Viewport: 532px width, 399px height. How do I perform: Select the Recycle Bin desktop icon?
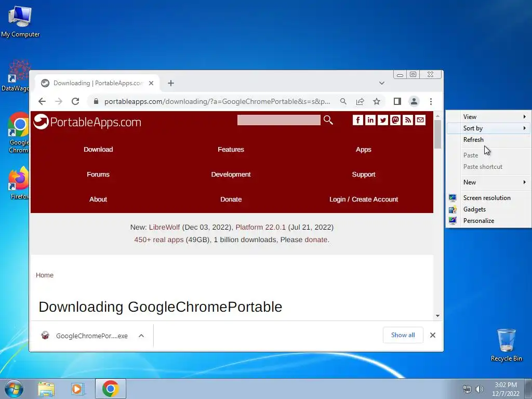(x=506, y=345)
